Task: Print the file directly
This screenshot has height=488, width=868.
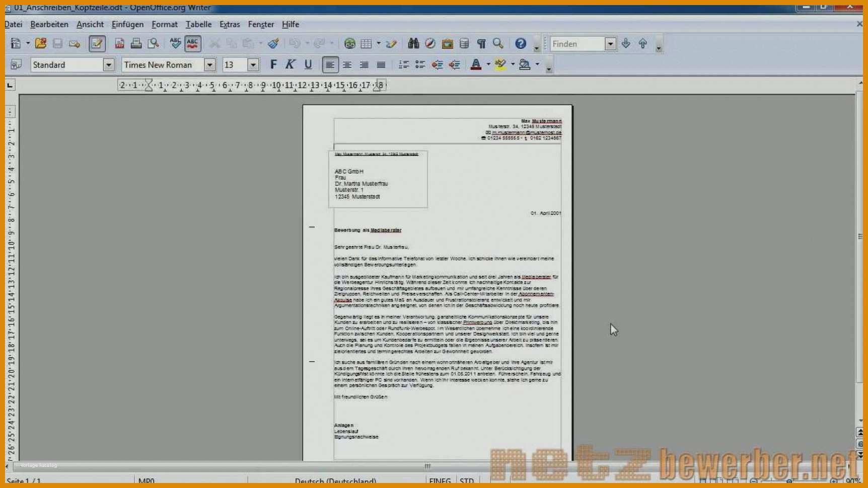Action: coord(136,44)
